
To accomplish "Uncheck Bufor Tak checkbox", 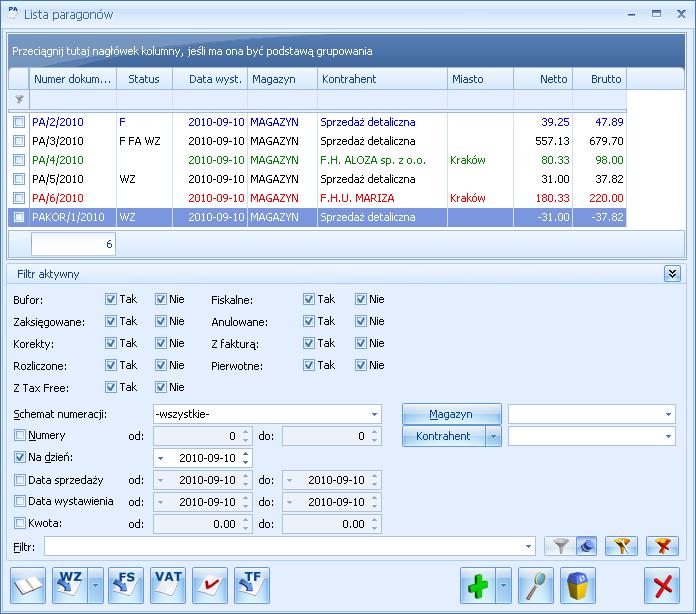I will 111,299.
